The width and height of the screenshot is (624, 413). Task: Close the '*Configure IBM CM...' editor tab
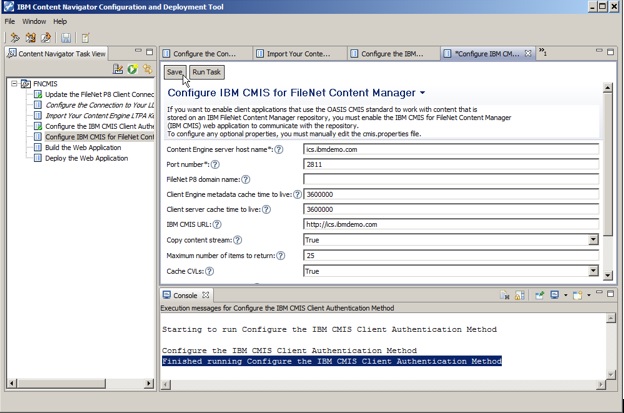(x=528, y=53)
